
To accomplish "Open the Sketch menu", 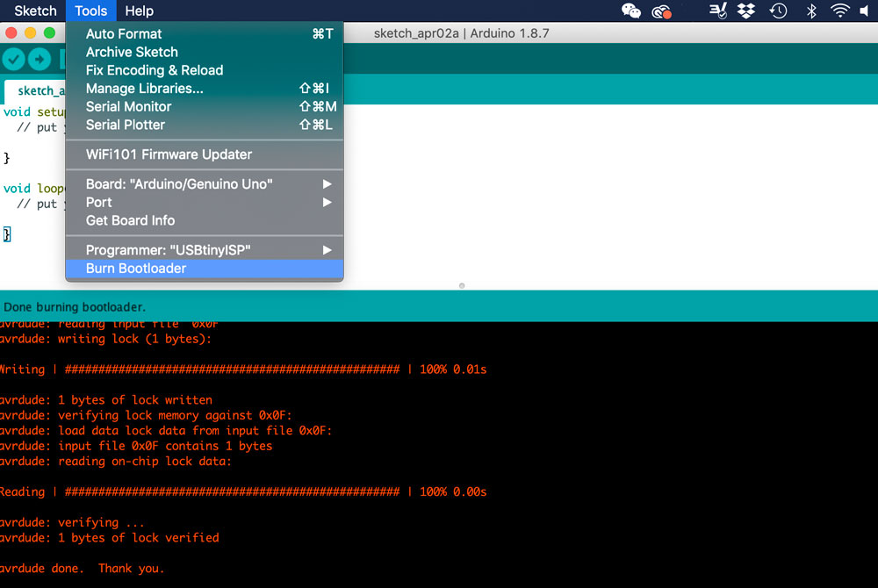I will coord(35,11).
